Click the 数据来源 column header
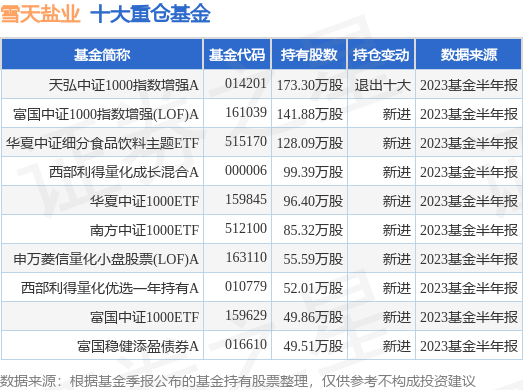Viewport: 523px width, 390px height. pos(469,54)
